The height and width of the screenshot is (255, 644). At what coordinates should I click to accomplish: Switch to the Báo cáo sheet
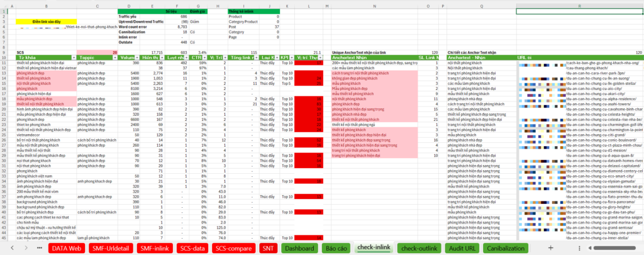click(336, 248)
